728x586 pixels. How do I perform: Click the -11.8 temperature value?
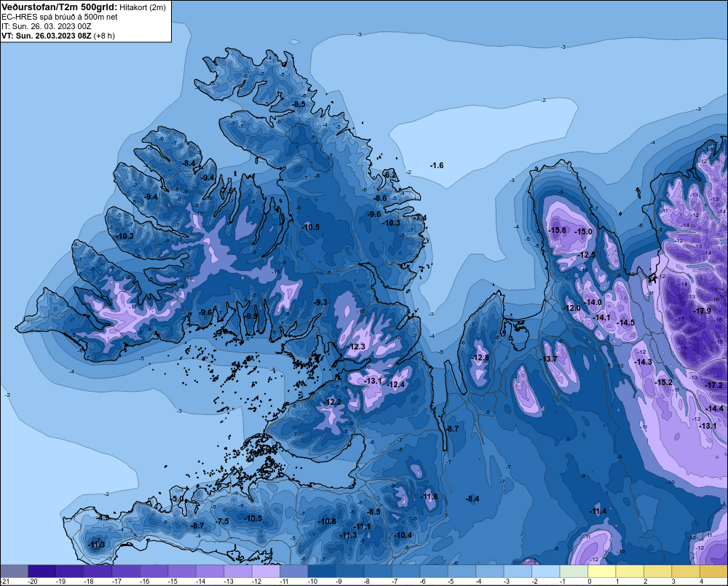point(430,496)
